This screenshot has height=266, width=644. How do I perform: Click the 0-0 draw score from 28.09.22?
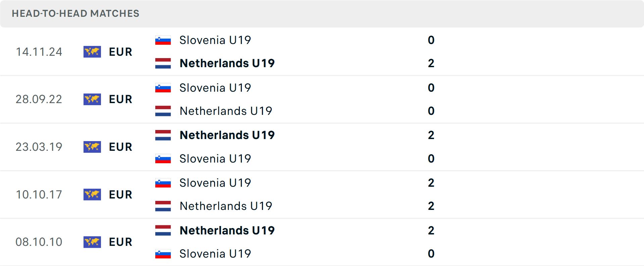(431, 99)
